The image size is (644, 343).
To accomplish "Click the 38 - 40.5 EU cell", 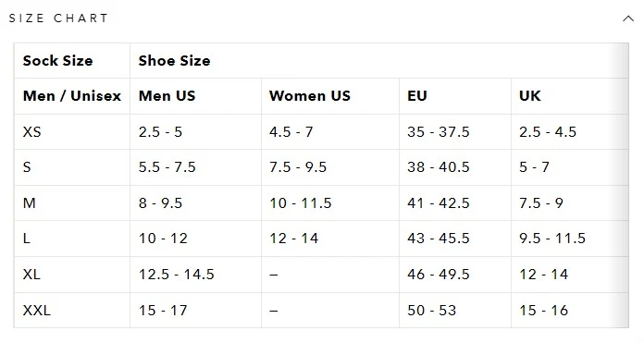I will (455, 167).
